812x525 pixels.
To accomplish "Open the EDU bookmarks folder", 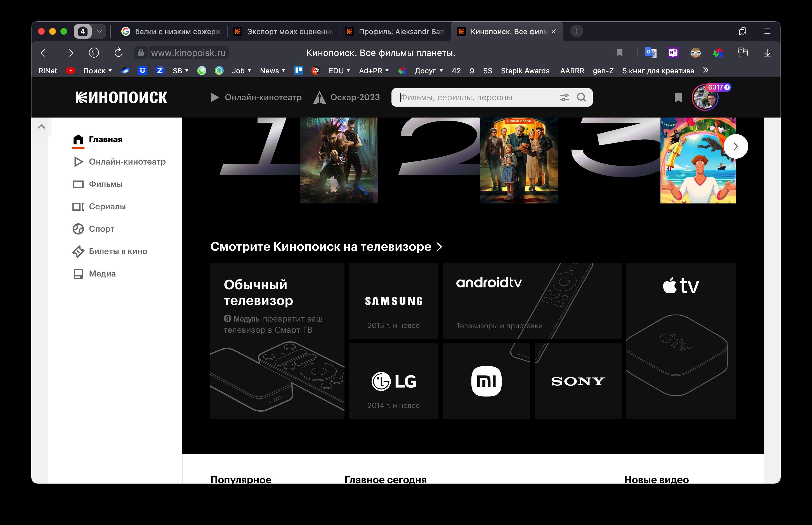I will click(x=339, y=71).
